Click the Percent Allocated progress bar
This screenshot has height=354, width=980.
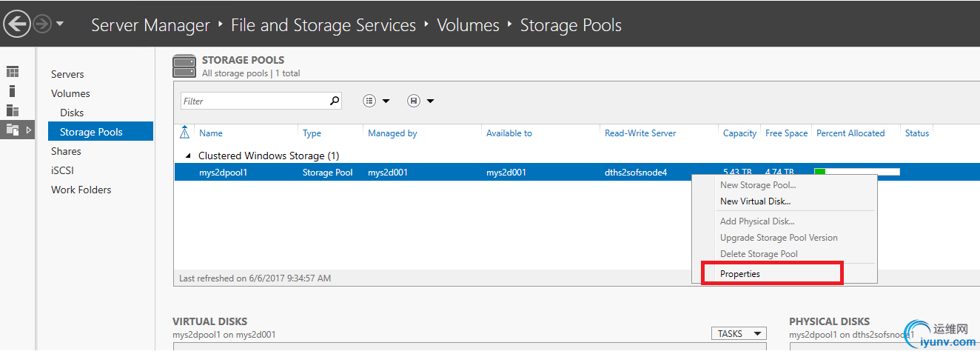pos(856,172)
